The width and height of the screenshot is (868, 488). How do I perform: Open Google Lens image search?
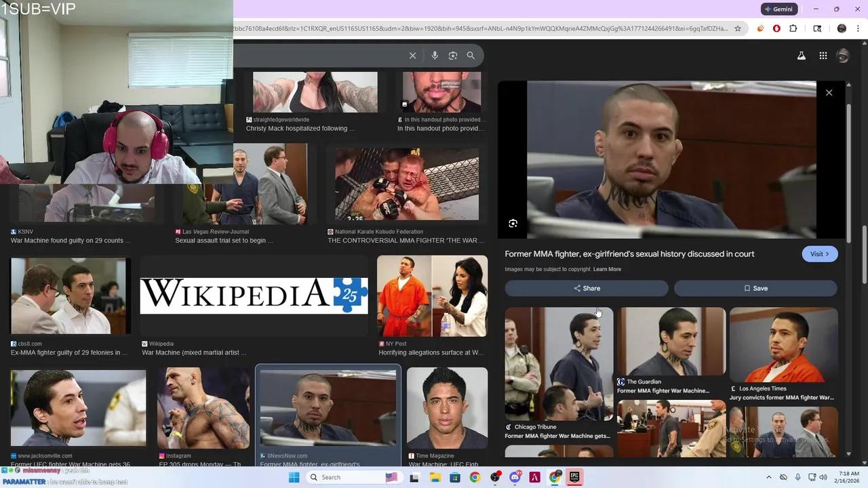click(x=453, y=56)
